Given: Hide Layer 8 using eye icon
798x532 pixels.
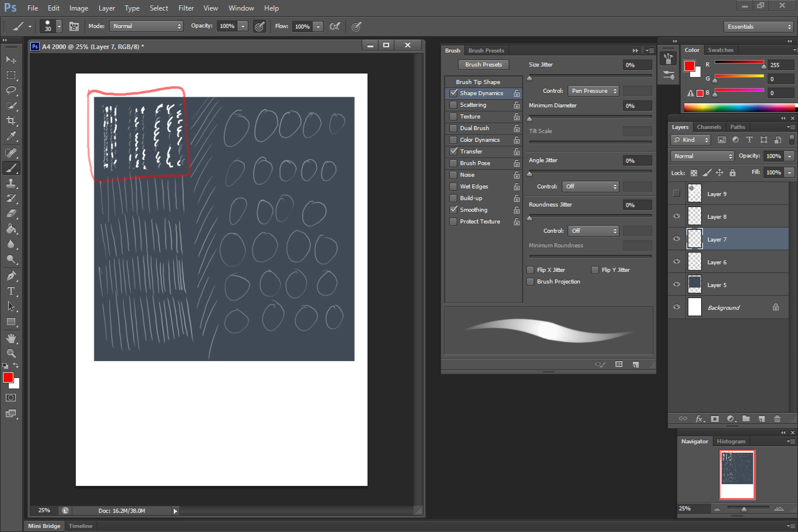Looking at the screenshot, I should coord(677,216).
